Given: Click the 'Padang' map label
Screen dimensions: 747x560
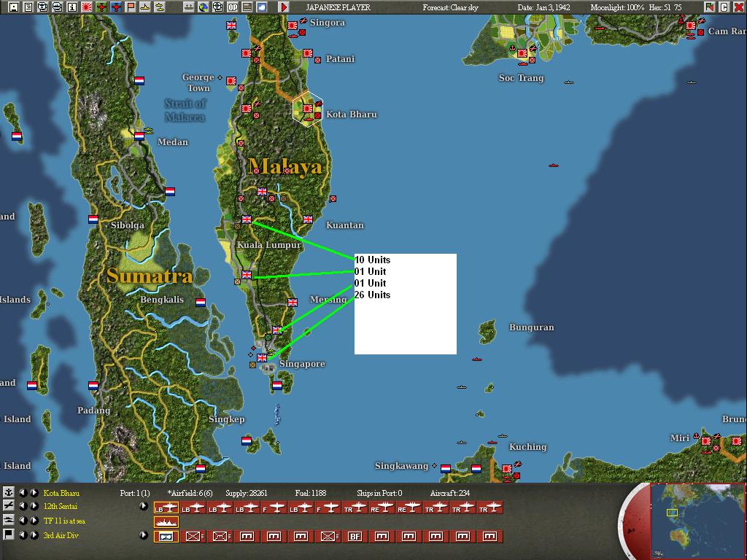Looking at the screenshot, I should (x=94, y=411).
